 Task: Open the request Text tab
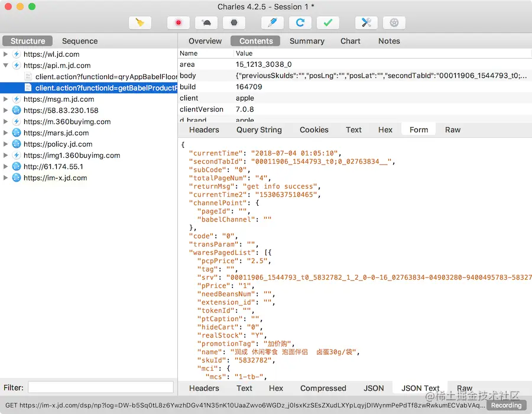point(353,130)
